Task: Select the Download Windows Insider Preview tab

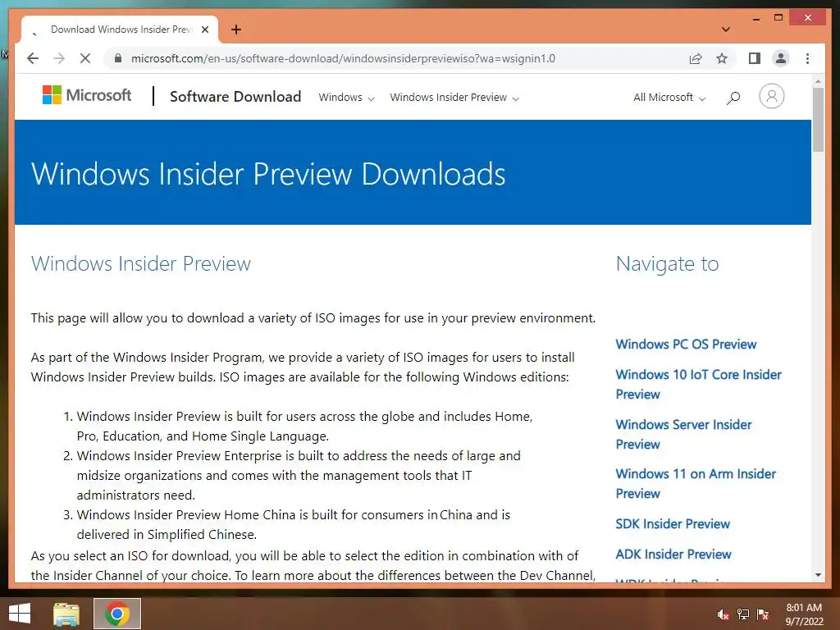Action: (x=120, y=30)
